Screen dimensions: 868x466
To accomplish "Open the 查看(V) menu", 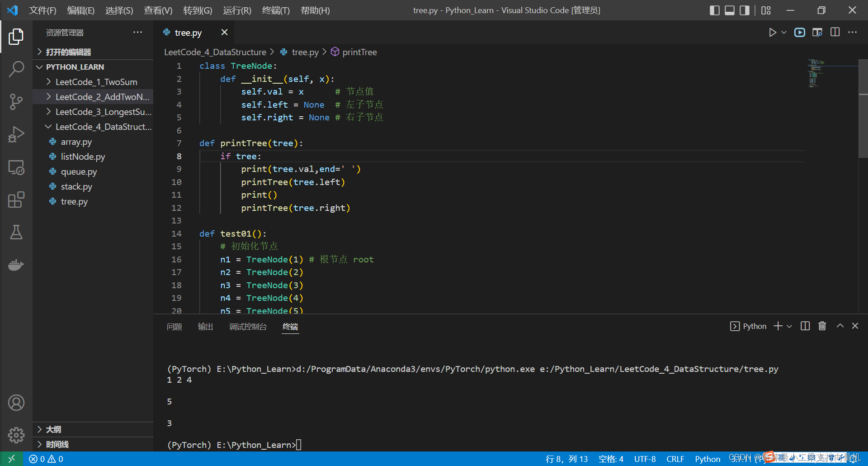I will pyautogui.click(x=158, y=10).
